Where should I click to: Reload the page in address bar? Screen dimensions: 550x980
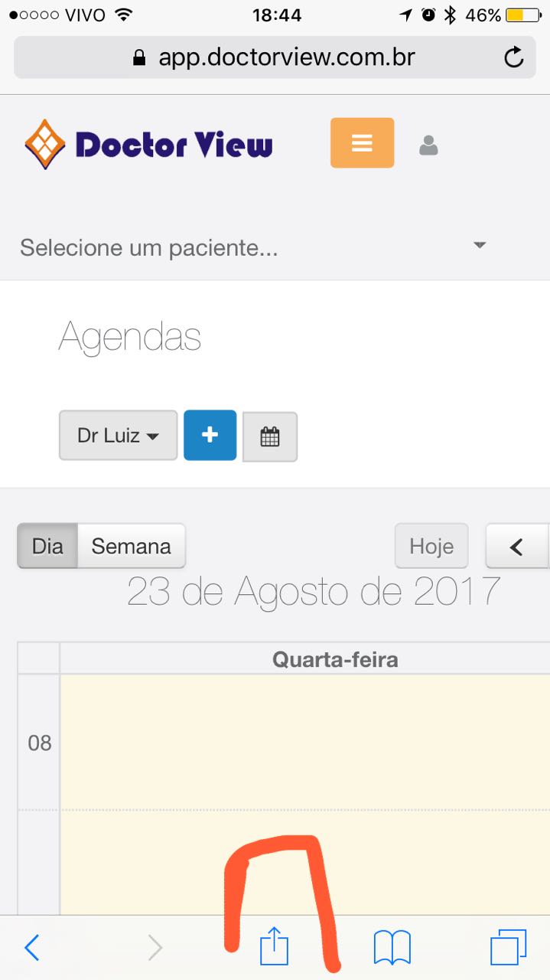coord(514,57)
